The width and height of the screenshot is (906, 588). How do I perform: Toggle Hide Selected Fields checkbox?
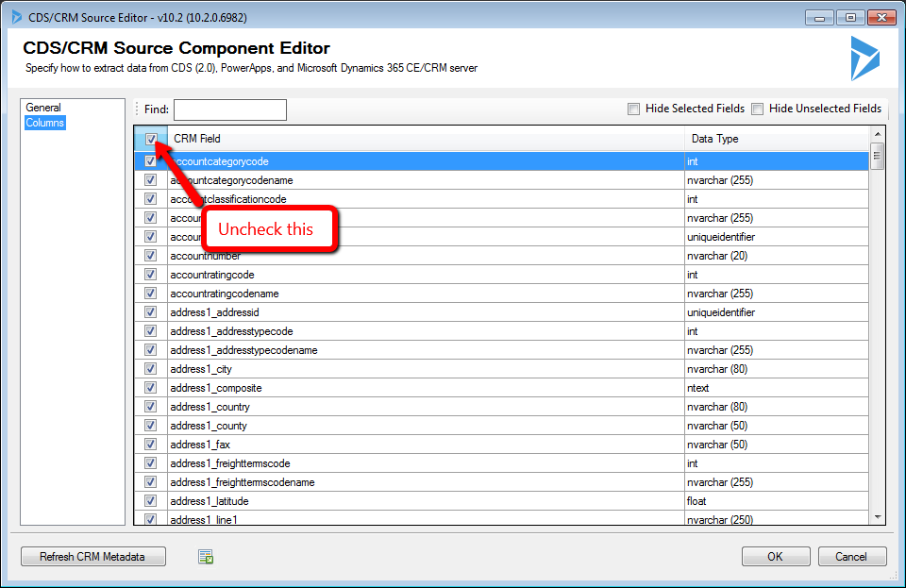[x=634, y=109]
